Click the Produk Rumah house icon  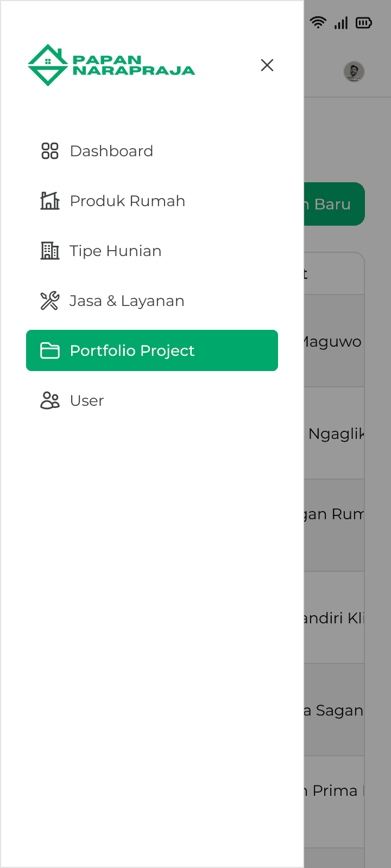coord(50,201)
